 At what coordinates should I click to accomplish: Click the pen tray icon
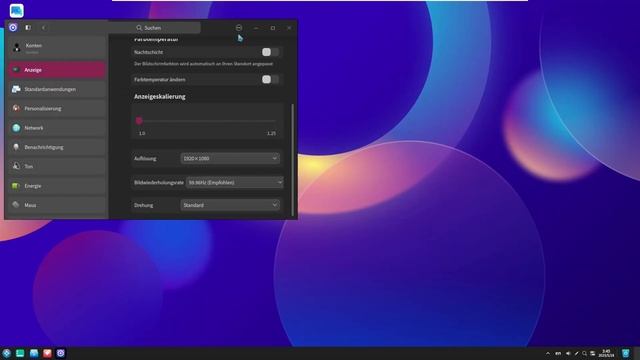tap(576, 353)
